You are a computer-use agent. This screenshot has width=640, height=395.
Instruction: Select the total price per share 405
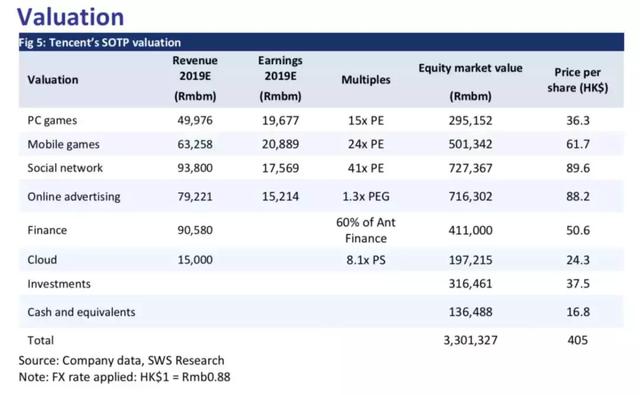[x=578, y=340]
